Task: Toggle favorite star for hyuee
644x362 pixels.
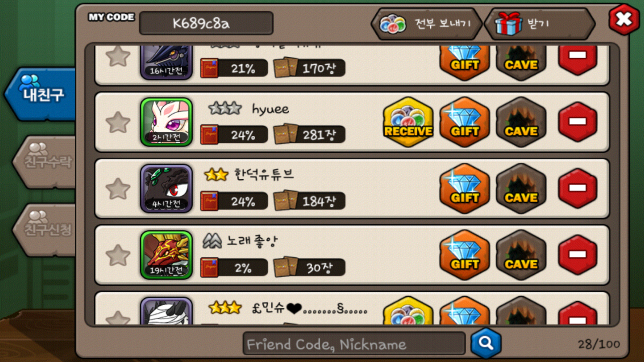Action: point(118,122)
